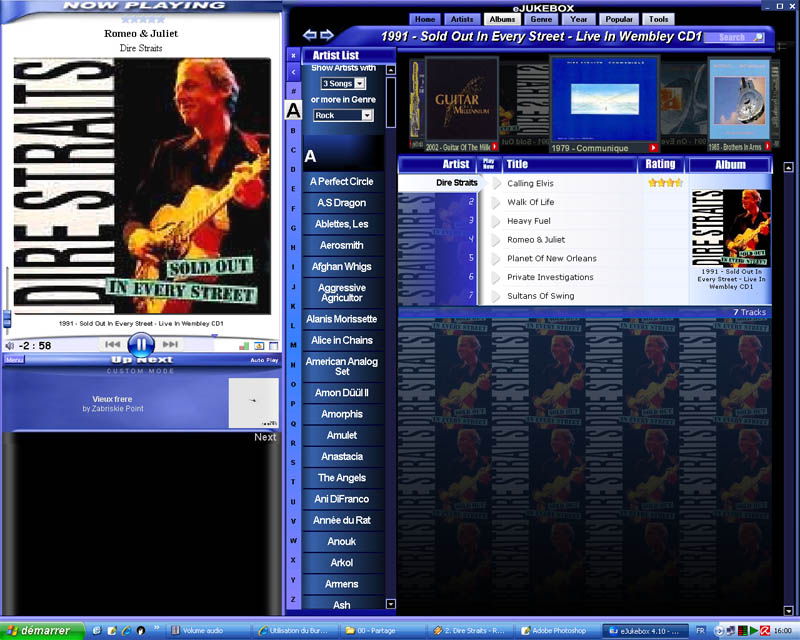
Task: Jump to # artists in alphabet bar
Action: [293, 91]
